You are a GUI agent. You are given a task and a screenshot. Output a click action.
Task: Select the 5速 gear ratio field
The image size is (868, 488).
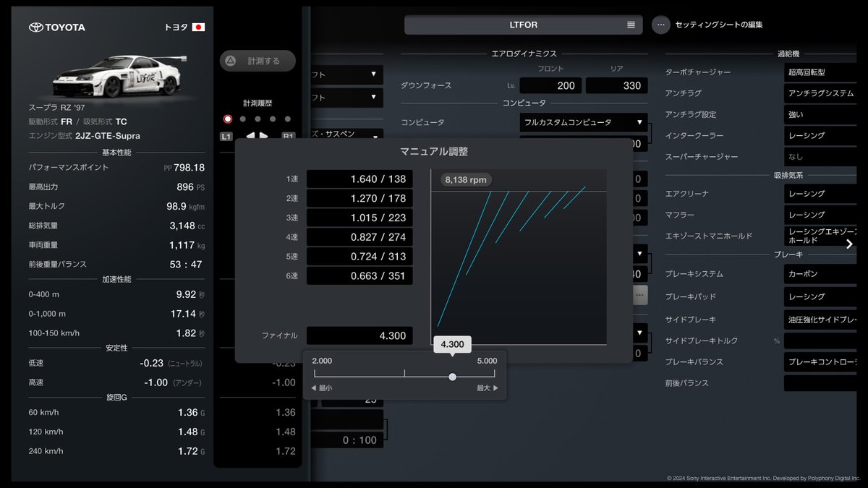(359, 256)
